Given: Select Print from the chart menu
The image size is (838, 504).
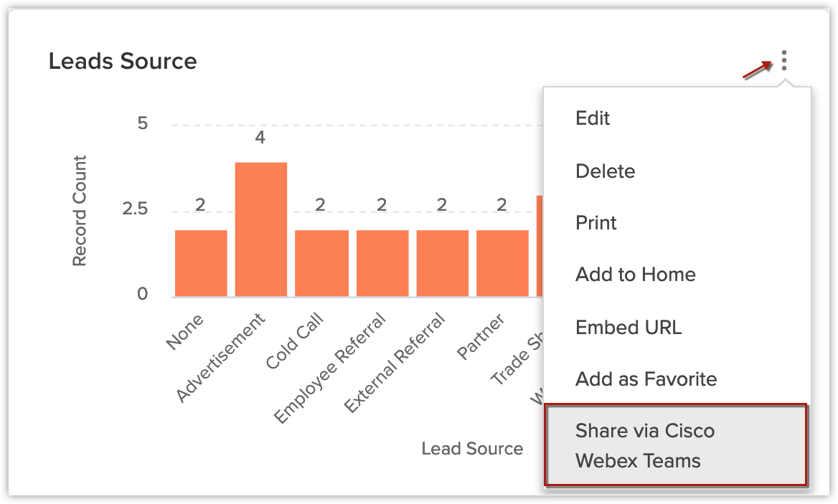Looking at the screenshot, I should pos(596,223).
